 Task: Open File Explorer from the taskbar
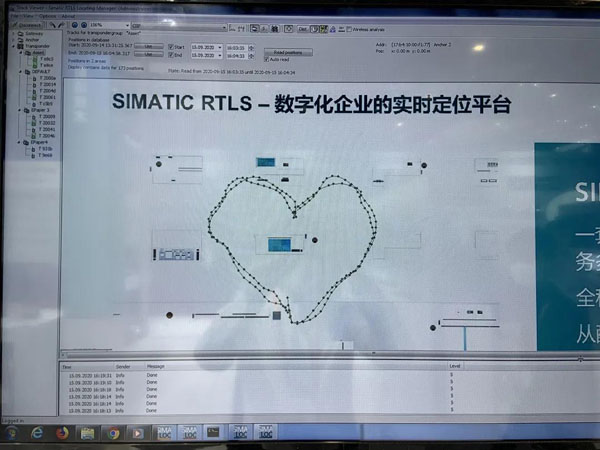(88, 432)
